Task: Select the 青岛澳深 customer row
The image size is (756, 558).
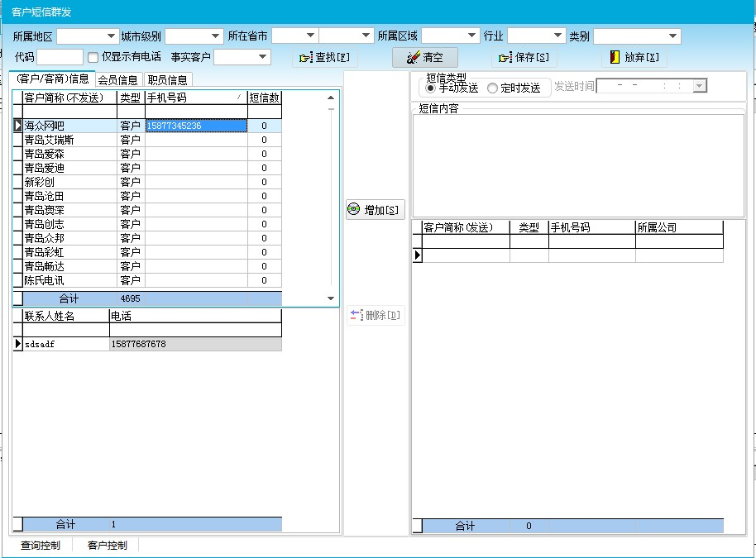Action: 147,210
